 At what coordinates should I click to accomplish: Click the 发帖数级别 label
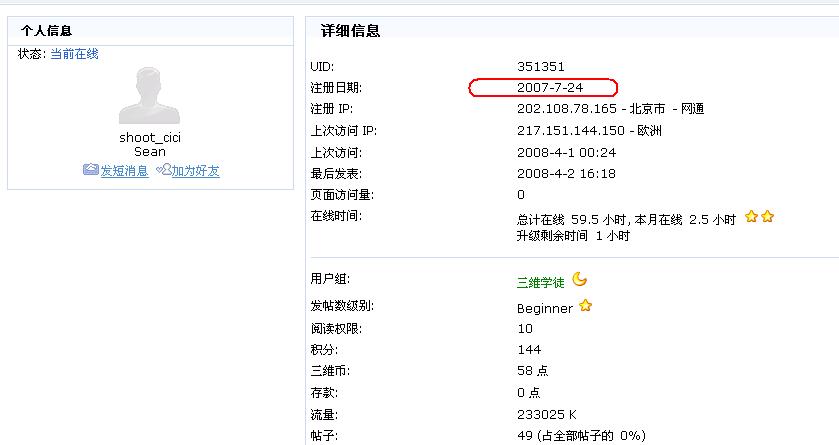[x=342, y=305]
